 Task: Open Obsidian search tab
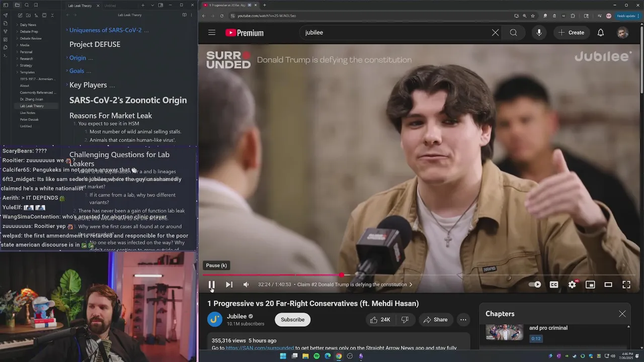click(x=27, y=5)
